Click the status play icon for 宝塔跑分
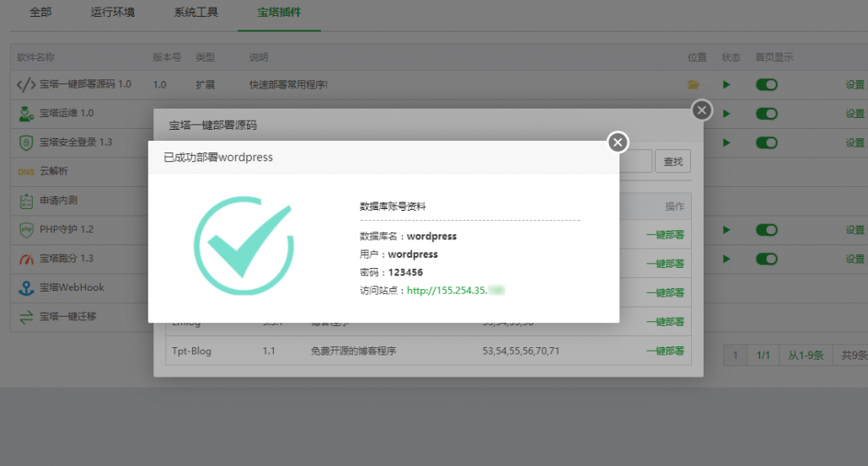This screenshot has width=868, height=466. click(726, 259)
